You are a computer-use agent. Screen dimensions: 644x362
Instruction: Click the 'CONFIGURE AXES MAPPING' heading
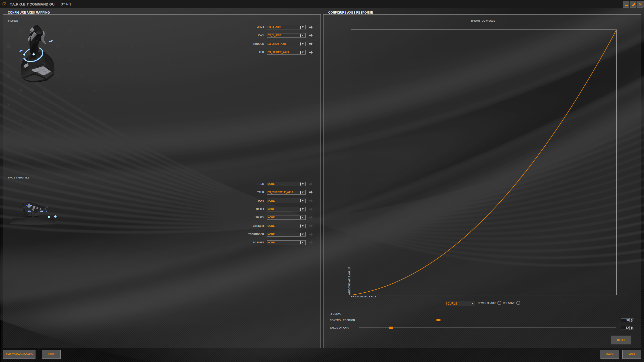[x=29, y=13]
